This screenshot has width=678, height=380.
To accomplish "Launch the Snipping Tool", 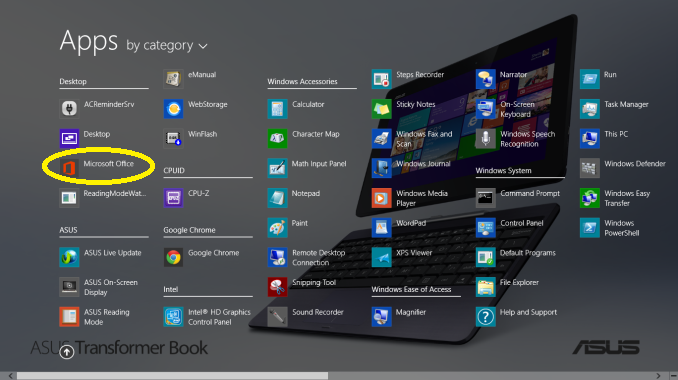I will click(x=277, y=287).
